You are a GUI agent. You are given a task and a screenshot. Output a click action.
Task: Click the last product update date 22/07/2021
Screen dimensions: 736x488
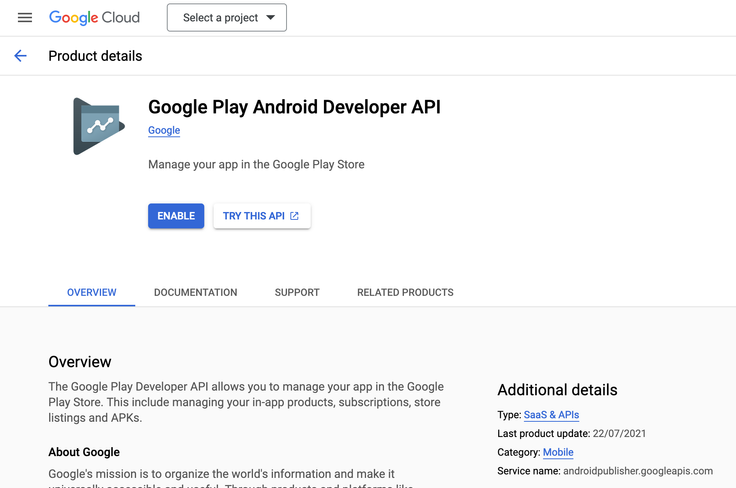coord(619,434)
